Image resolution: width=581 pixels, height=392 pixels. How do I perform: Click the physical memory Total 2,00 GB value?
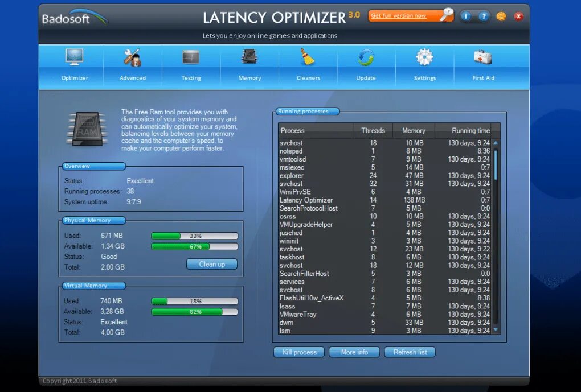[113, 267]
